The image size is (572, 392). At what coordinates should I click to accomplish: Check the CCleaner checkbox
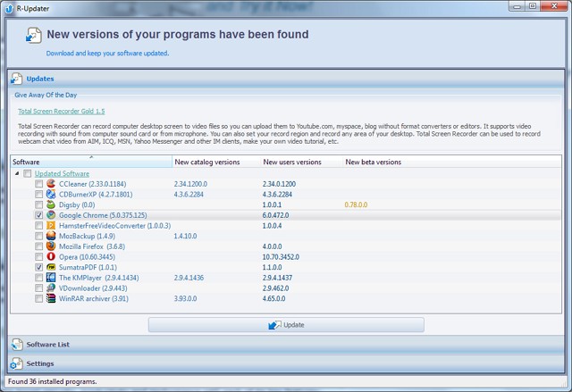tap(38, 184)
